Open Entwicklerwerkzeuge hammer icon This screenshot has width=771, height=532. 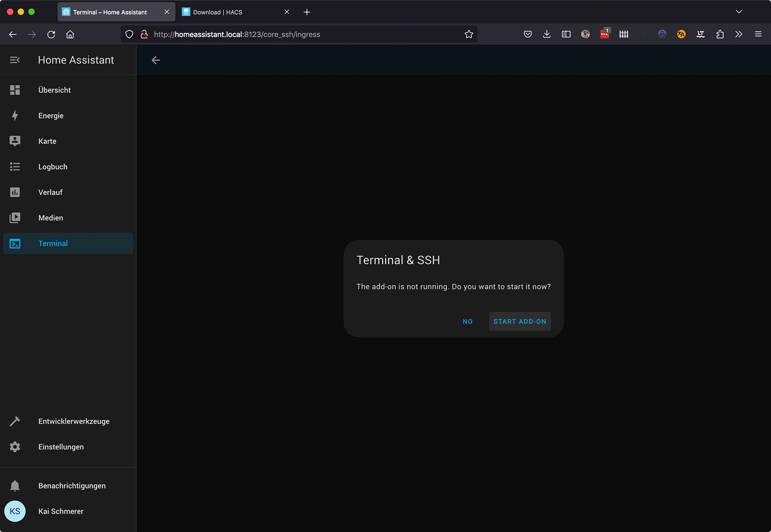coord(15,421)
